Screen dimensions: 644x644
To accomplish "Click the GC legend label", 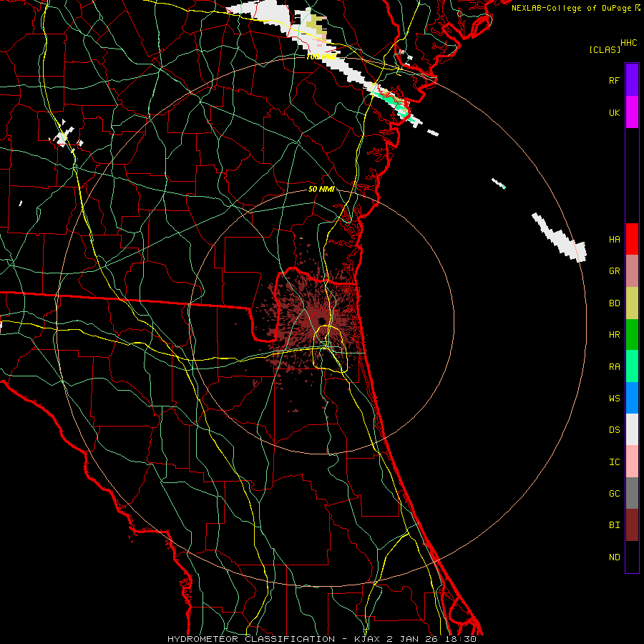I will tap(614, 494).
